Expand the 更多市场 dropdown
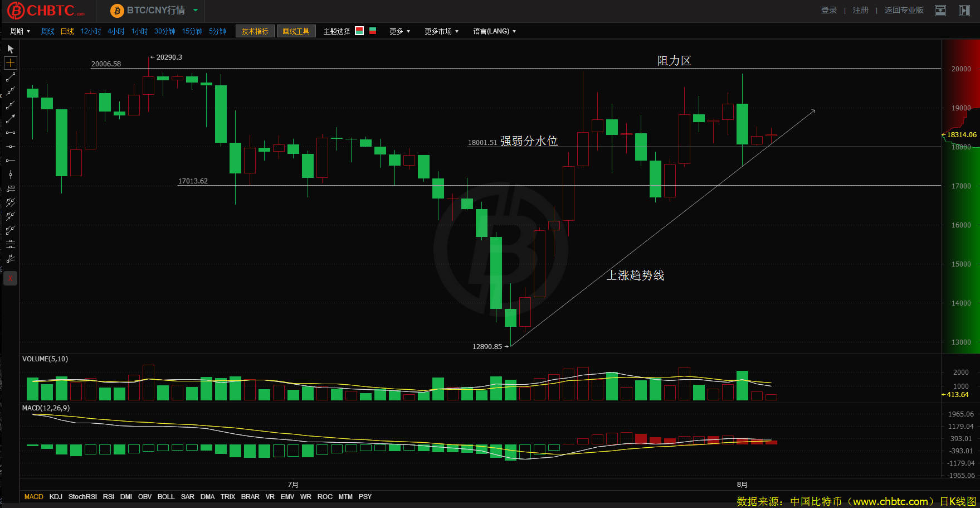The width and height of the screenshot is (980, 508). point(441,31)
